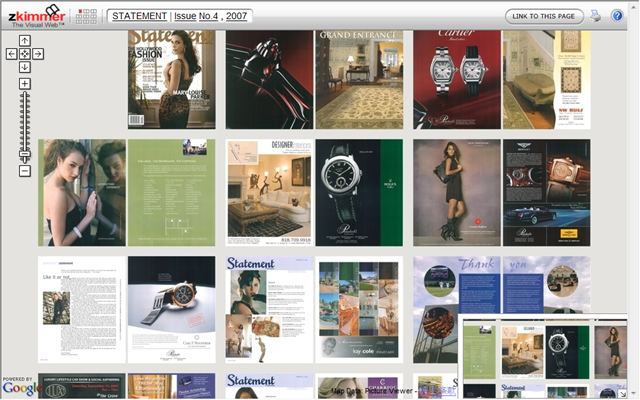Zoom out with the minus button
Image resolution: width=640 pixels, height=400 pixels.
pyautogui.click(x=25, y=171)
